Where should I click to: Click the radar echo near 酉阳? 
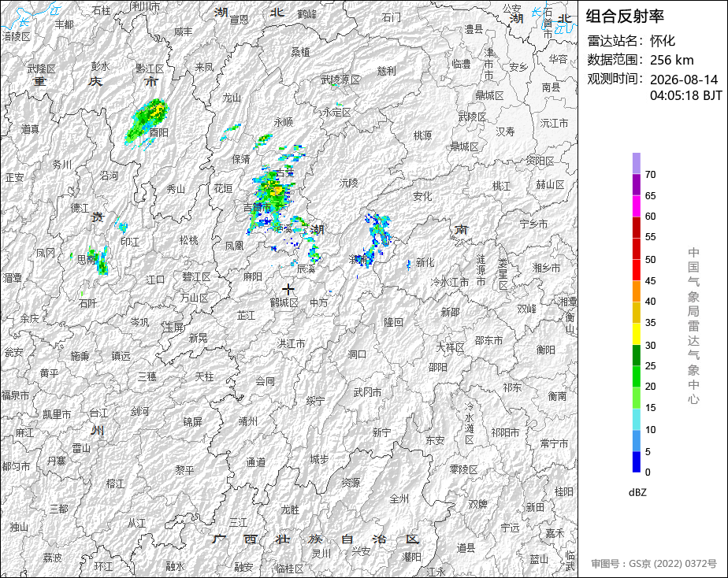pyautogui.click(x=147, y=120)
